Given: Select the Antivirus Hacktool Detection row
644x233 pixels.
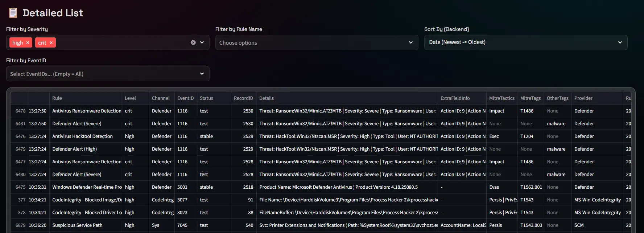Looking at the screenshot, I should [x=82, y=136].
